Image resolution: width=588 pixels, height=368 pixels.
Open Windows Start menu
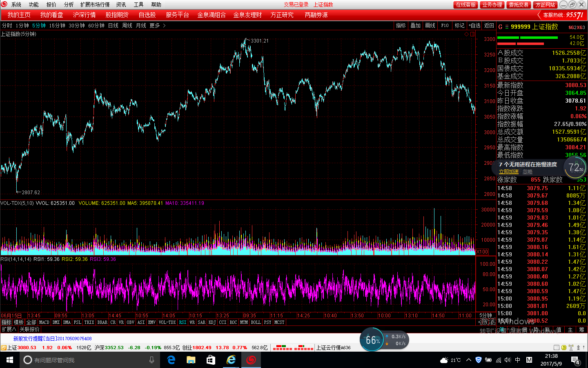pyautogui.click(x=10, y=360)
